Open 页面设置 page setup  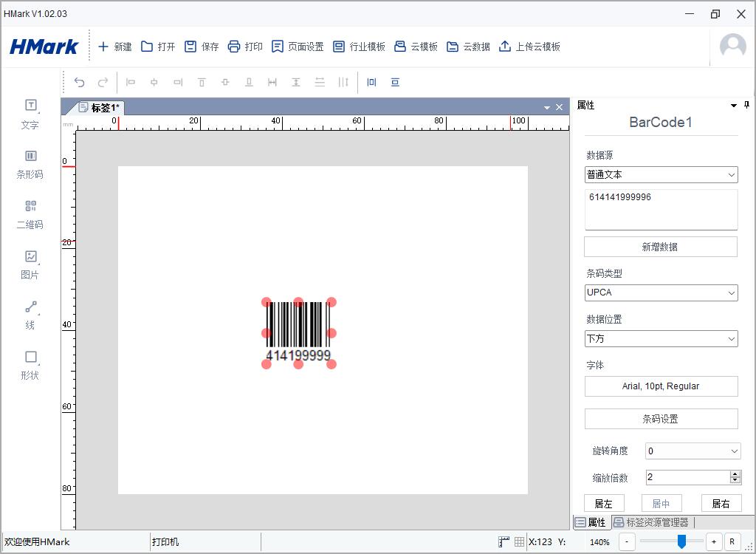297,47
